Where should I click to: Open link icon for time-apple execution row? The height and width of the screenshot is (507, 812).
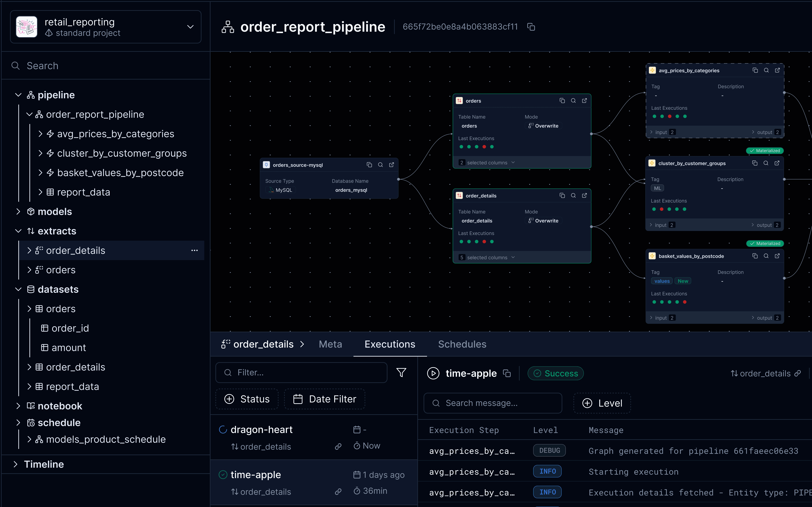(x=338, y=492)
